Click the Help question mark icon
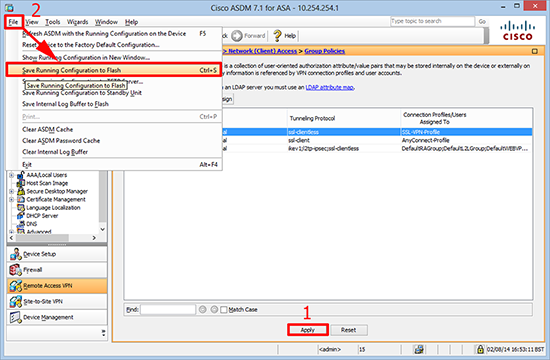This screenshot has width=550, height=360. tap(277, 36)
